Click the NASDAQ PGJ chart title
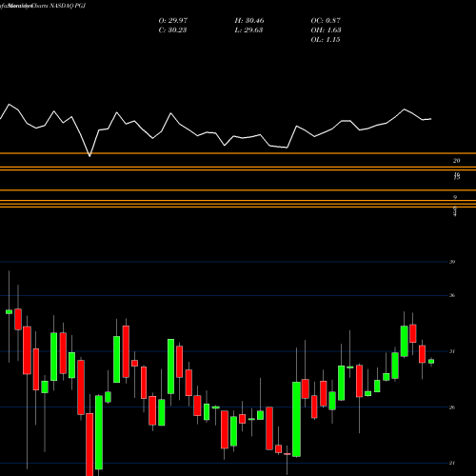This screenshot has width=476, height=476. pyautogui.click(x=68, y=6)
